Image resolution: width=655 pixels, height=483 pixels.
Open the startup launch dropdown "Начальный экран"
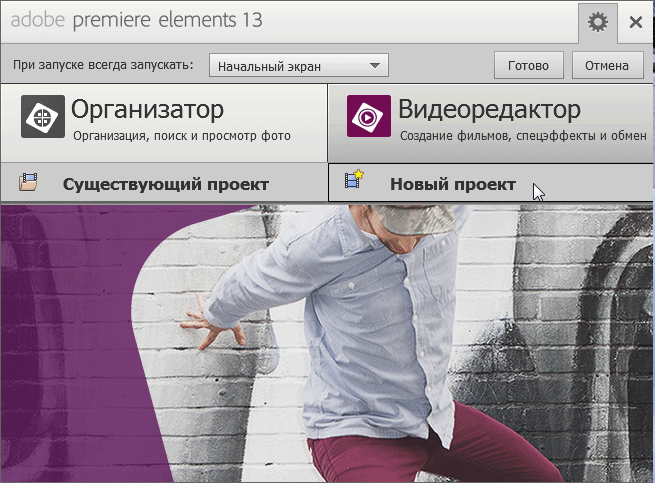[299, 65]
